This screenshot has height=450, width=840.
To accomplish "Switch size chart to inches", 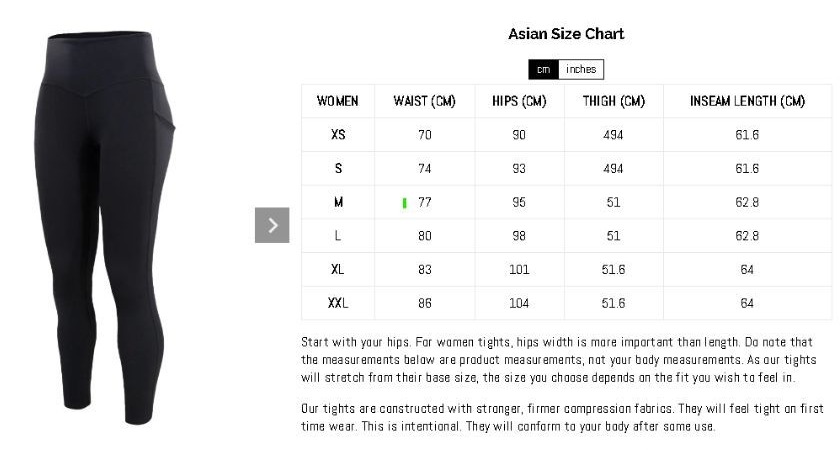I will pyautogui.click(x=581, y=70).
